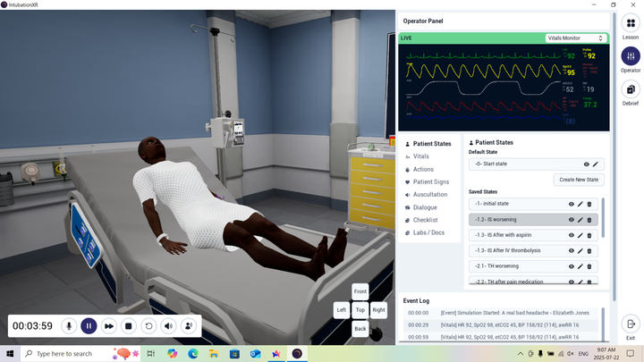
Task: Delete IS After with aspirin state
Action: (x=589, y=235)
